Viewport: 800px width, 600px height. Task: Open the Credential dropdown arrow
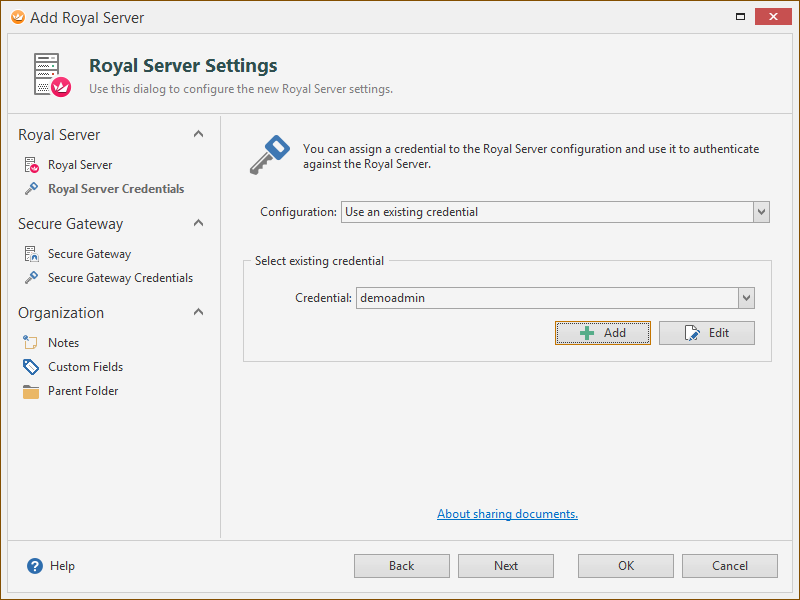click(746, 298)
